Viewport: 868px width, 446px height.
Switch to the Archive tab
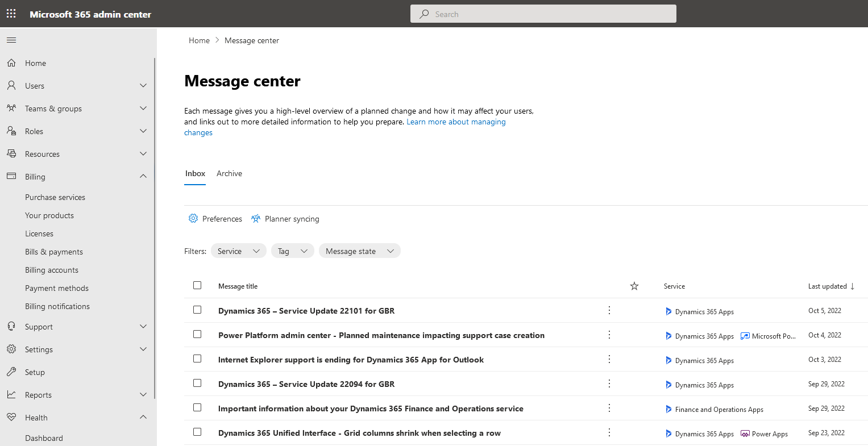[x=229, y=173]
